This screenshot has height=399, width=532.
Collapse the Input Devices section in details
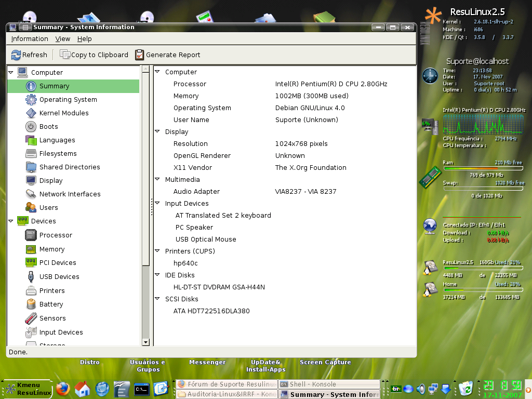(x=157, y=203)
